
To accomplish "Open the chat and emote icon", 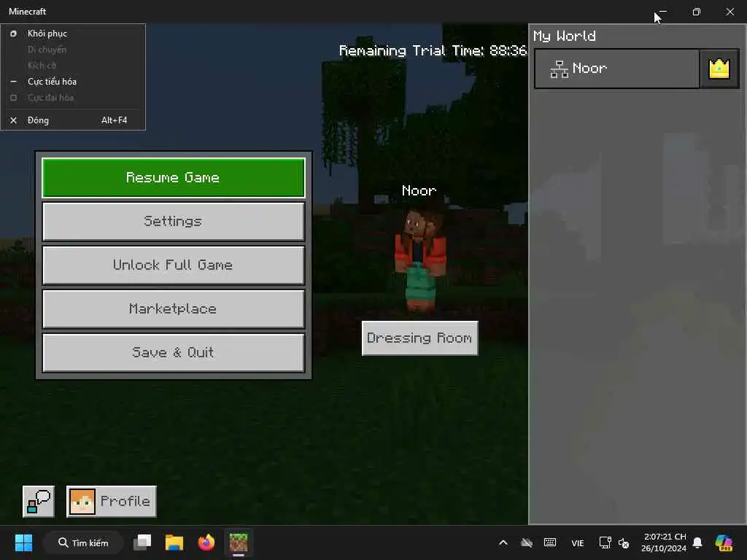I will [39, 502].
